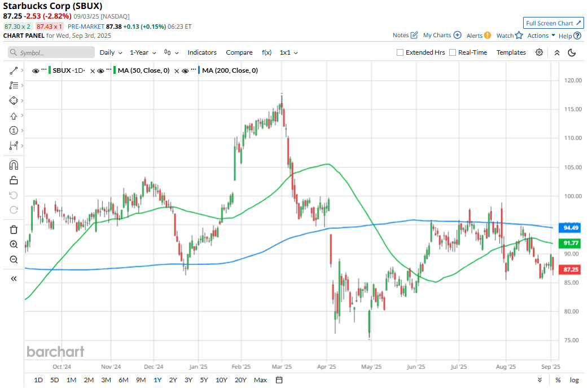Toggle the magnet snap mode

click(14, 165)
